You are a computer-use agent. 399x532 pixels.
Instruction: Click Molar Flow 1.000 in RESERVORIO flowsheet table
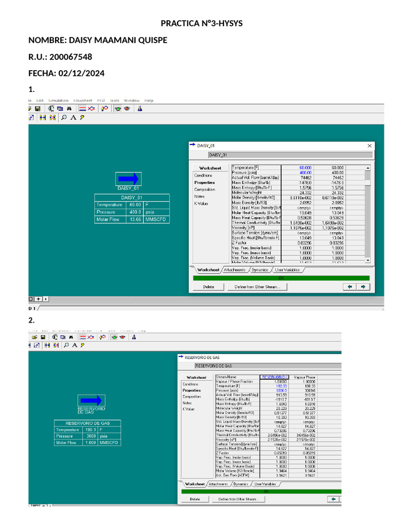[90, 443]
